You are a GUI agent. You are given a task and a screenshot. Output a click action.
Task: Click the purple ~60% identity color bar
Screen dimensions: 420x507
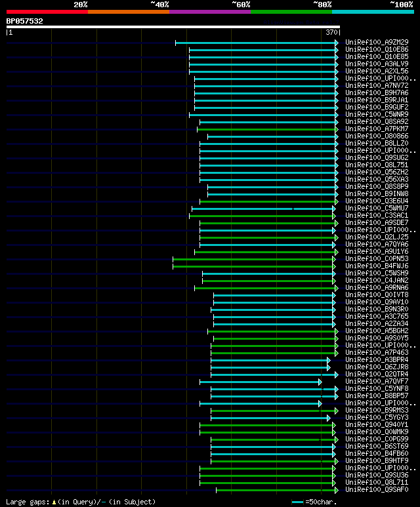[x=210, y=12]
